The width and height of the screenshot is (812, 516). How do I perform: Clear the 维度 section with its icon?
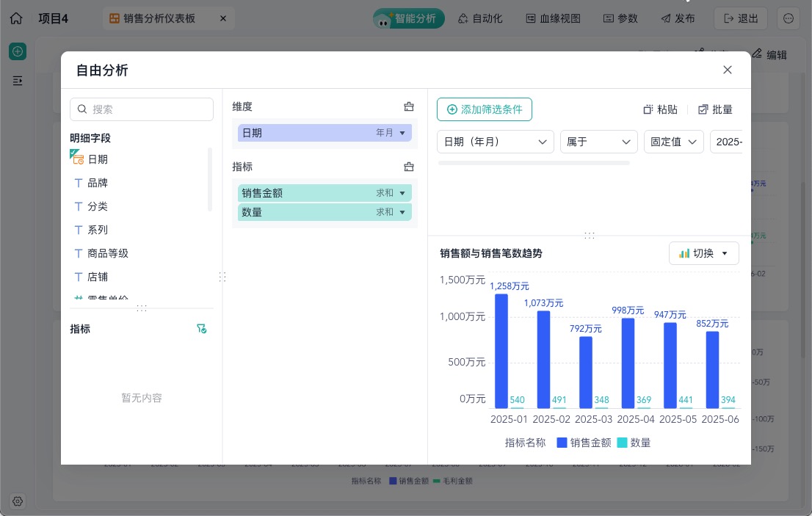[x=409, y=106]
